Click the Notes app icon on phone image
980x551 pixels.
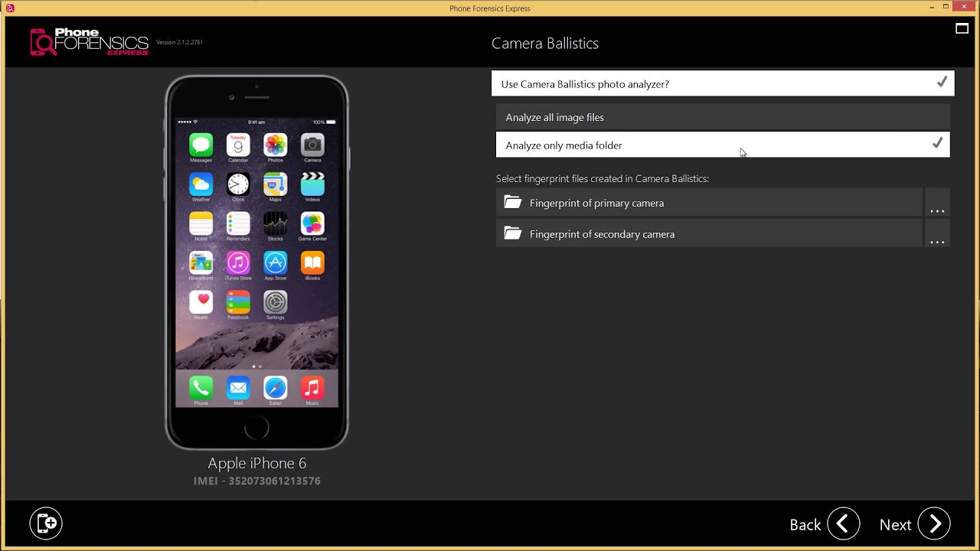click(x=201, y=223)
